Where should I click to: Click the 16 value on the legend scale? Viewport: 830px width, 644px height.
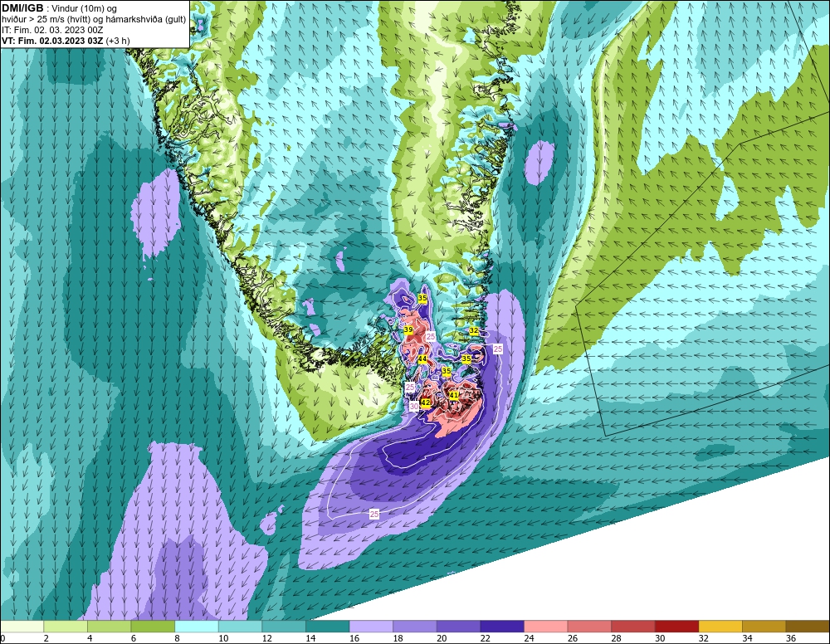pyautogui.click(x=354, y=638)
